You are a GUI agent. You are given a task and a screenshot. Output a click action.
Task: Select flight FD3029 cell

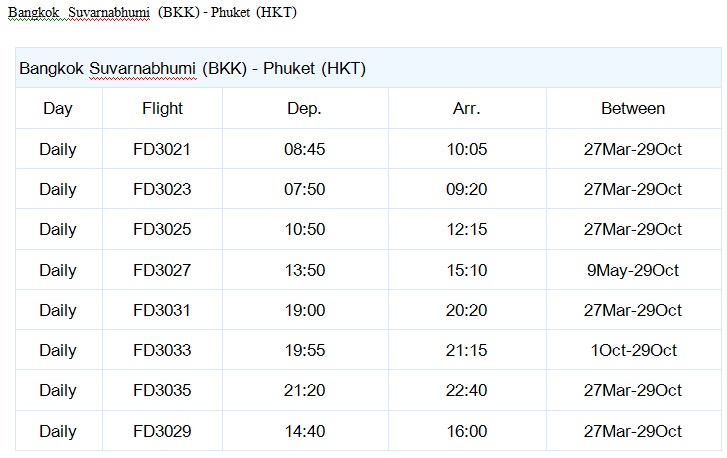tap(162, 431)
